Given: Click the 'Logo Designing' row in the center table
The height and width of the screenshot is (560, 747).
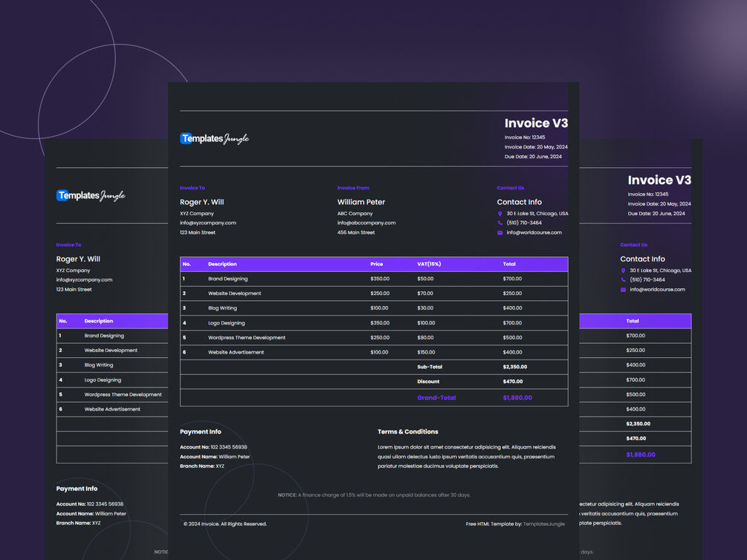Looking at the screenshot, I should point(374,323).
